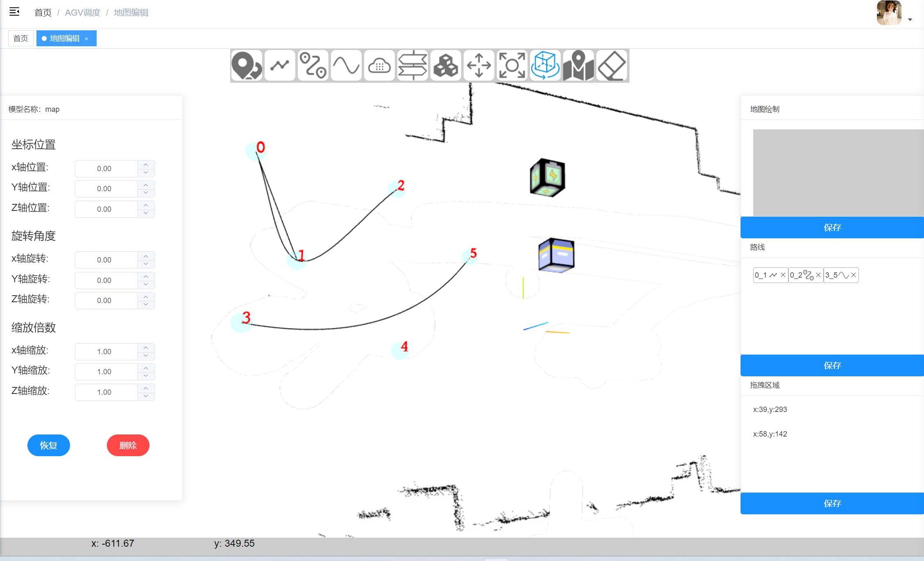924x561 pixels.
Task: Decrease the Z轴位置 value
Action: (146, 213)
